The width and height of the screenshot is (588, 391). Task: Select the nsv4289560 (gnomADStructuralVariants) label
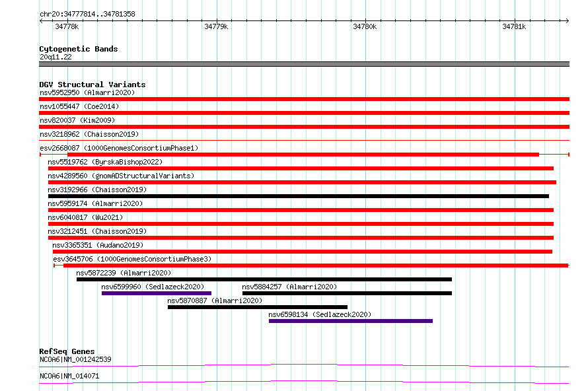tap(121, 176)
